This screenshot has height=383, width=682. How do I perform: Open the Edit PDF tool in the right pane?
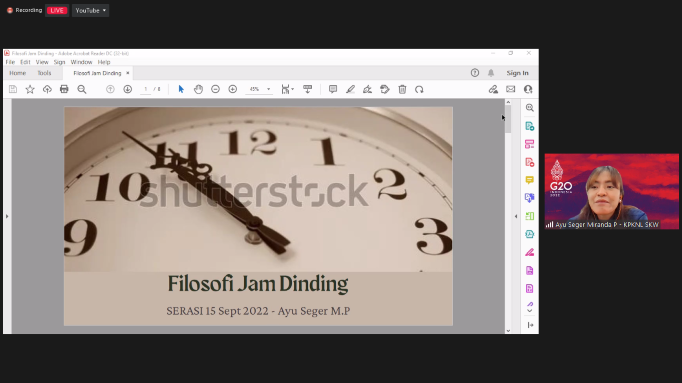(529, 144)
